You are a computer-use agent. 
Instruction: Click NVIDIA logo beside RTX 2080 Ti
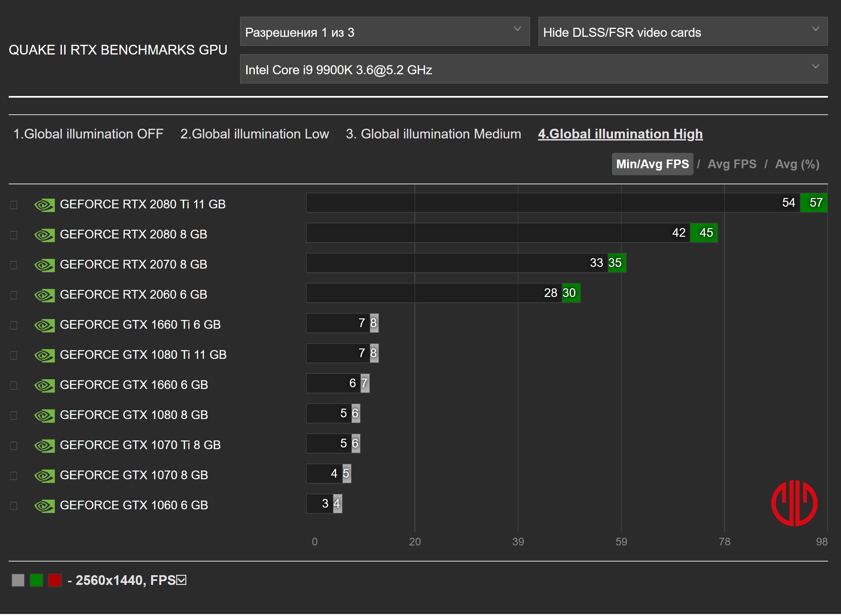[x=44, y=205]
